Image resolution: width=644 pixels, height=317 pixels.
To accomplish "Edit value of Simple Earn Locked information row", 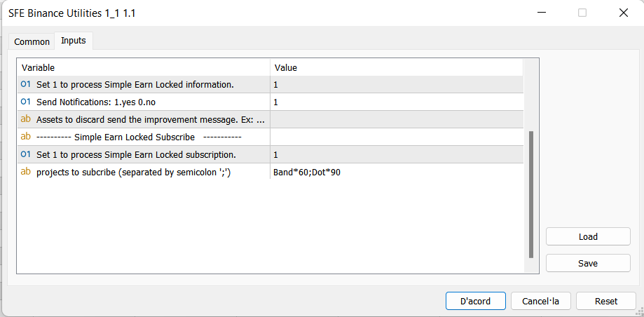I will tap(397, 85).
